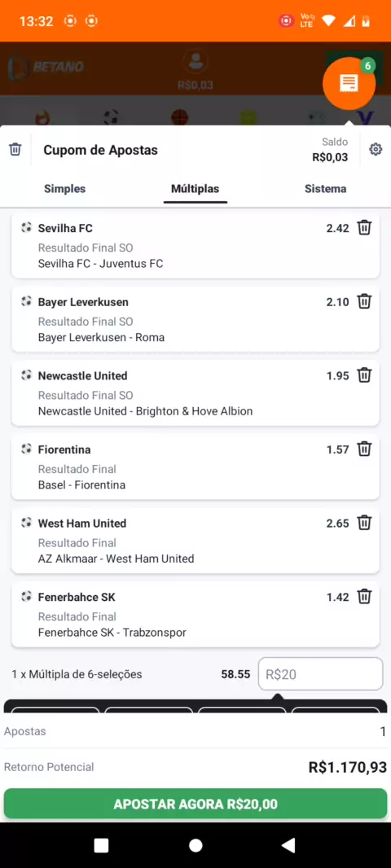391x868 pixels.
Task: Select the Múltiplas tab
Action: pos(195,189)
